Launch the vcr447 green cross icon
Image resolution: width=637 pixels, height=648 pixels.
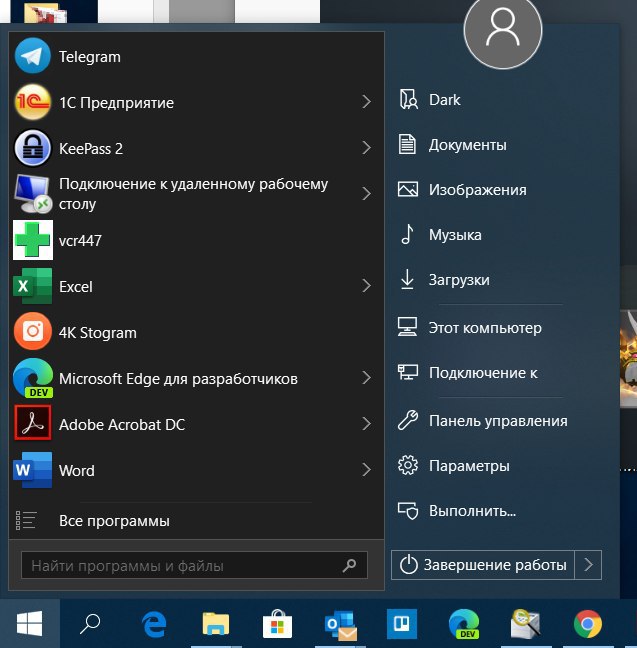coord(33,240)
